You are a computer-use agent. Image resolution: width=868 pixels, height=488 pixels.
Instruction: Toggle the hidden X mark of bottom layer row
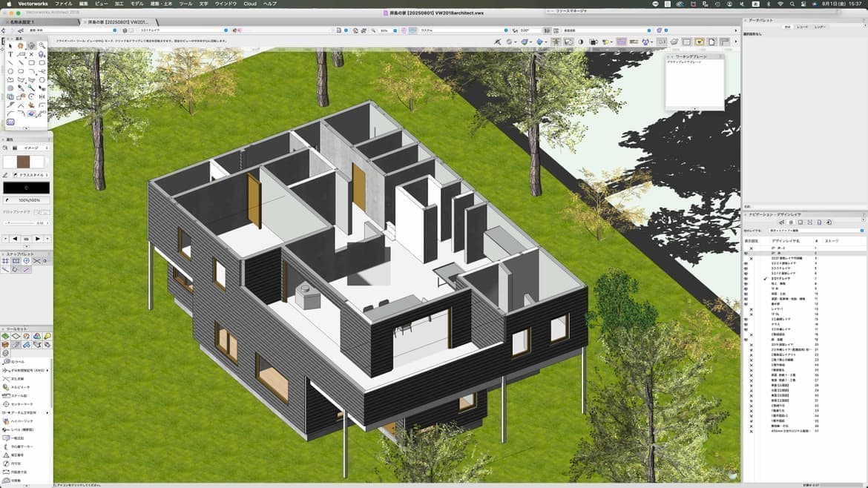[x=751, y=431]
